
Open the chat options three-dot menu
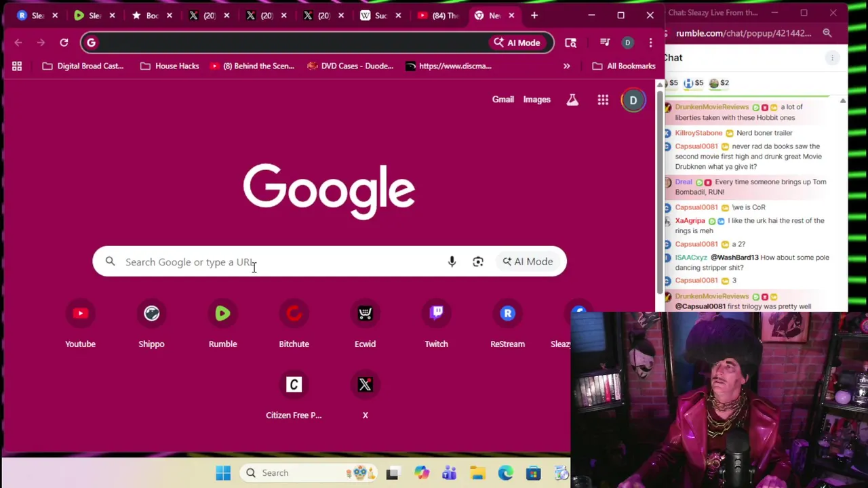(832, 58)
